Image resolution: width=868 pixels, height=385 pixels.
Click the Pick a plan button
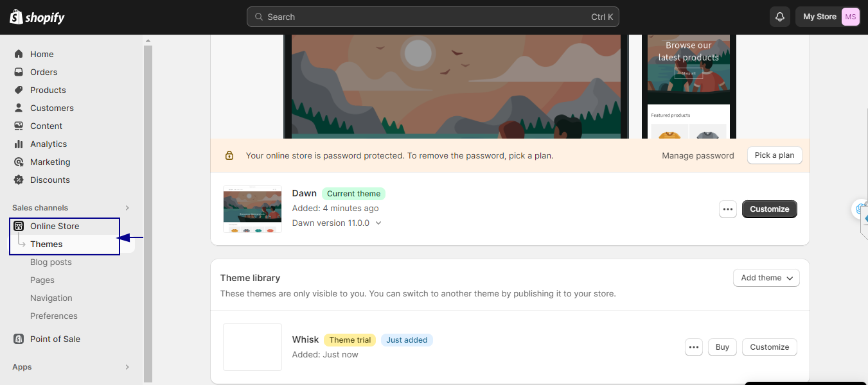pyautogui.click(x=774, y=155)
